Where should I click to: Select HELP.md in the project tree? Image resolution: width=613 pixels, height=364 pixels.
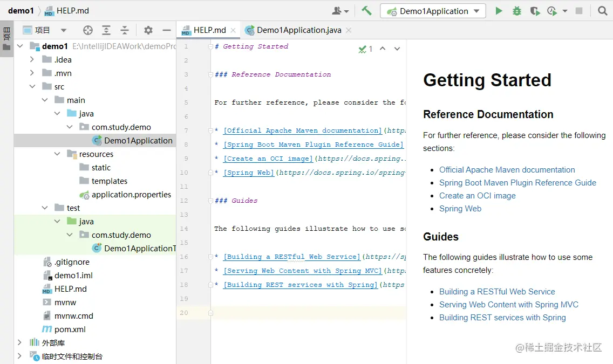click(x=65, y=289)
